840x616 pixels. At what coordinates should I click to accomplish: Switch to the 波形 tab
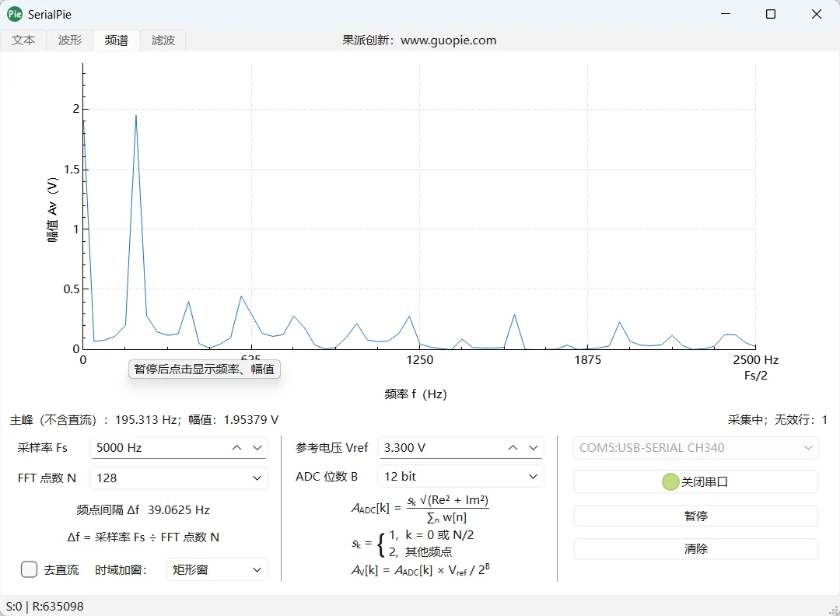coord(70,40)
